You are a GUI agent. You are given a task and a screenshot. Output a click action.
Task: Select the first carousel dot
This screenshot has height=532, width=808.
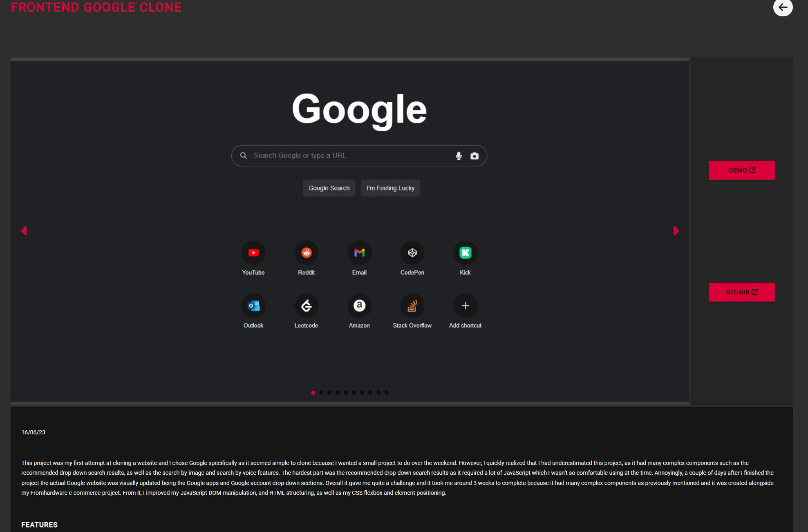click(x=313, y=393)
